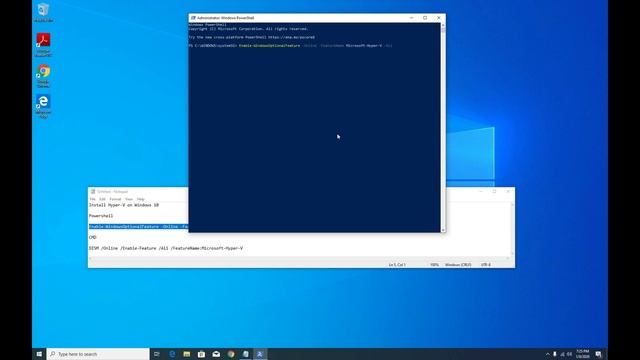Viewport: 640px width, 360px height.
Task: Show hidden system tray icons
Action: point(547,354)
